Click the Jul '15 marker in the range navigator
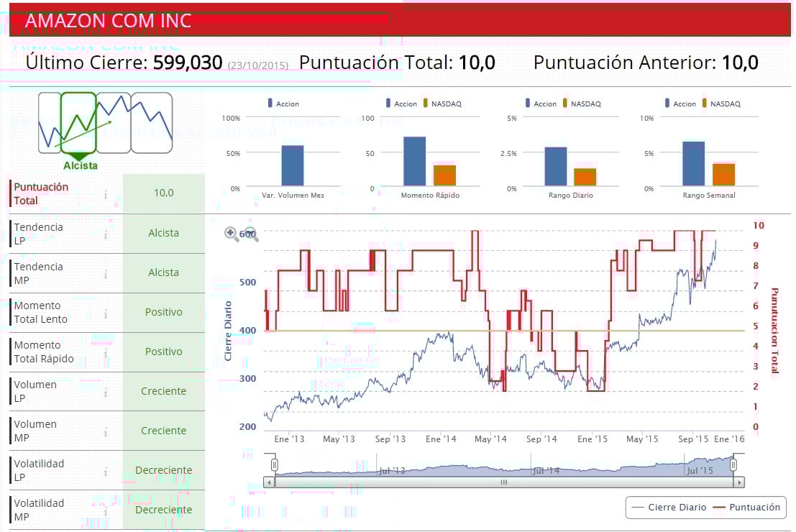796x532 pixels. coord(700,471)
